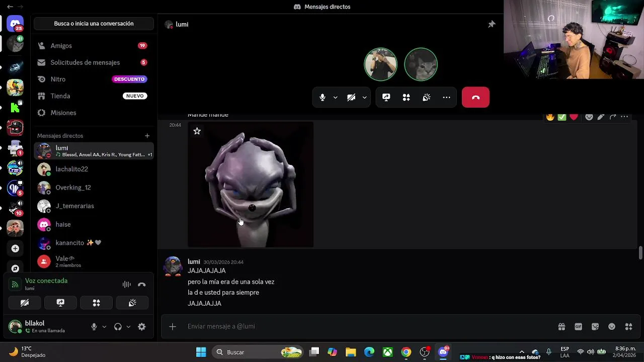Open emoji picker in message bar
This screenshot has height=362, width=644.
(x=612, y=327)
